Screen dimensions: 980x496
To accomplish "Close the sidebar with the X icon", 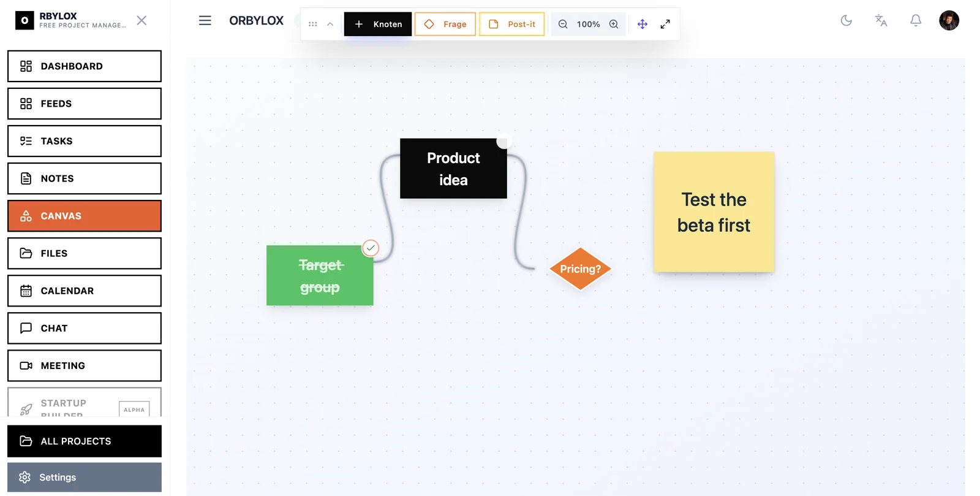I will click(141, 21).
